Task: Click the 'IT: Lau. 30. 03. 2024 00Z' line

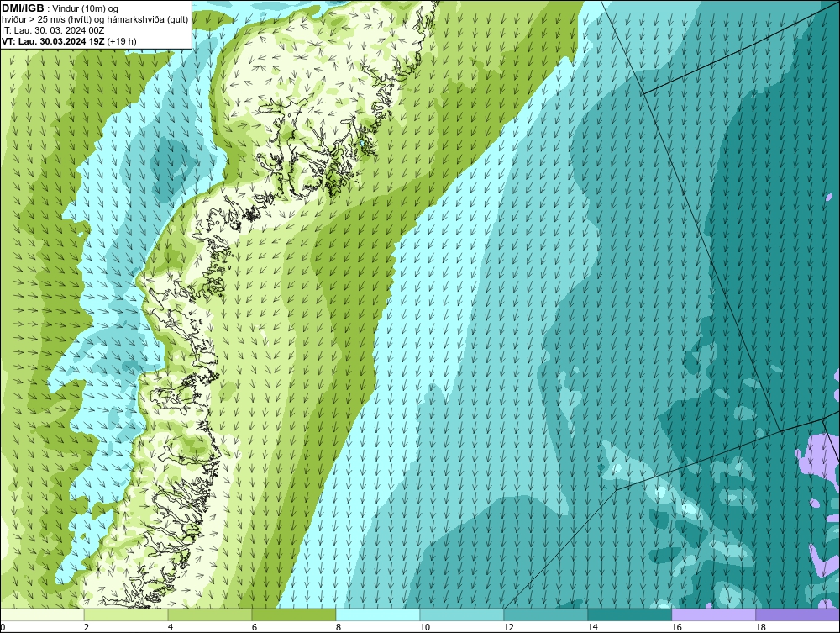Action: [x=53, y=30]
